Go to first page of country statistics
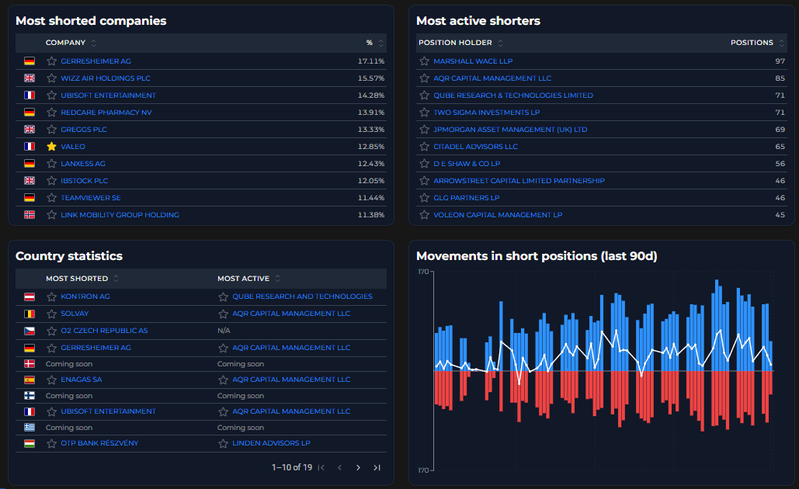 click(x=321, y=468)
